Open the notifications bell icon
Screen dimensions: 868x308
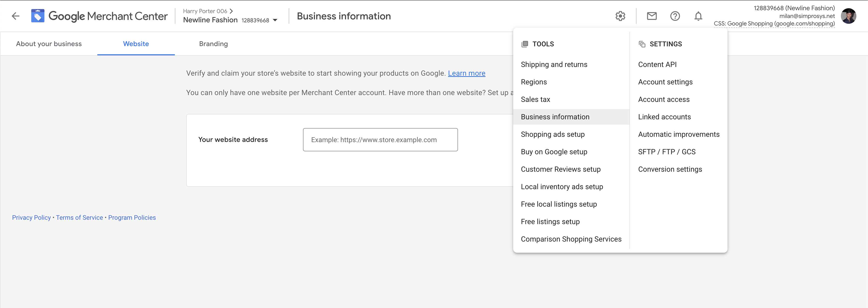698,16
